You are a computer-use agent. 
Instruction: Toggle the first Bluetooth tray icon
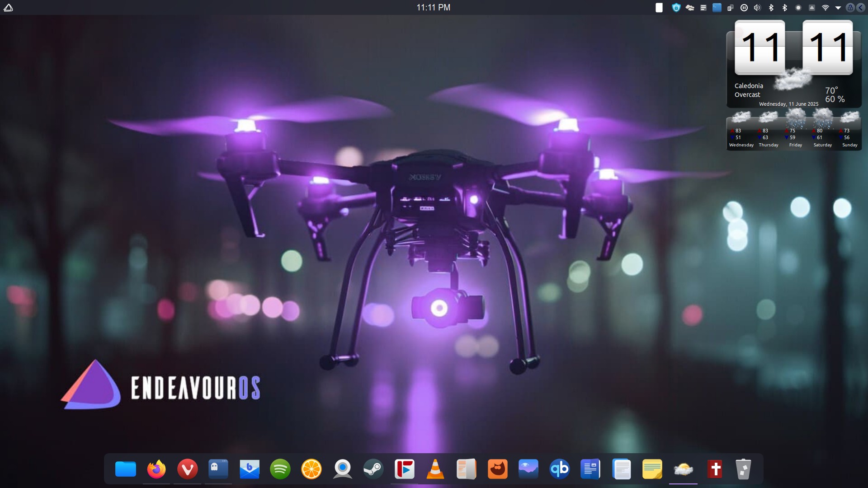[x=771, y=8]
